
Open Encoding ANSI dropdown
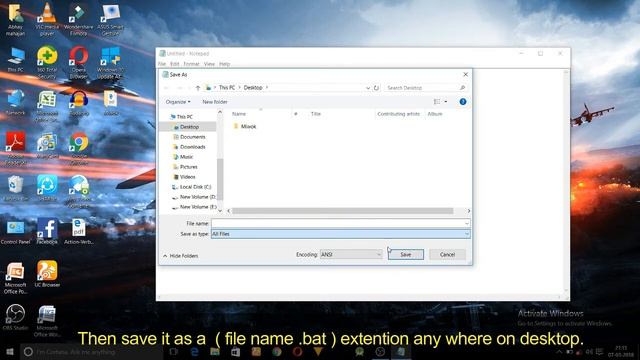pyautogui.click(x=351, y=254)
